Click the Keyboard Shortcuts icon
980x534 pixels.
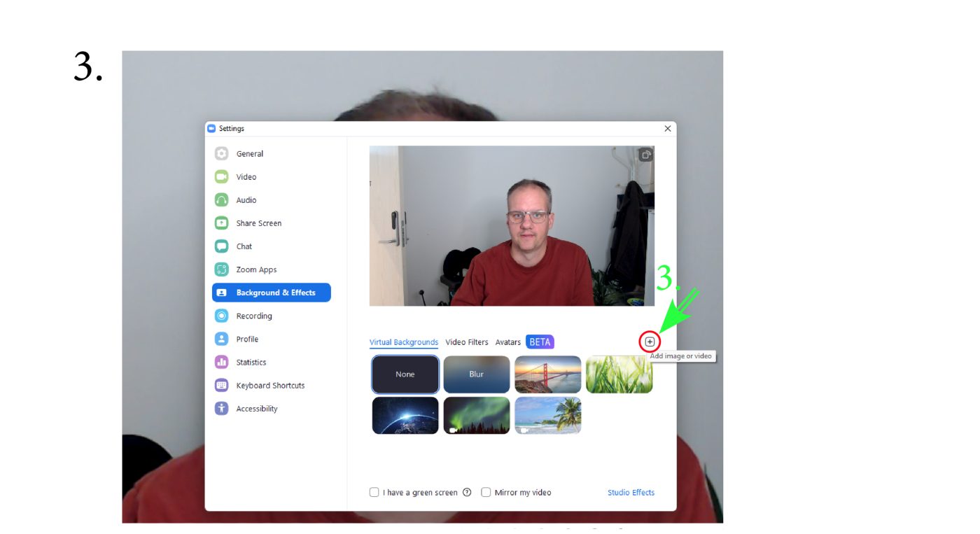(x=221, y=385)
